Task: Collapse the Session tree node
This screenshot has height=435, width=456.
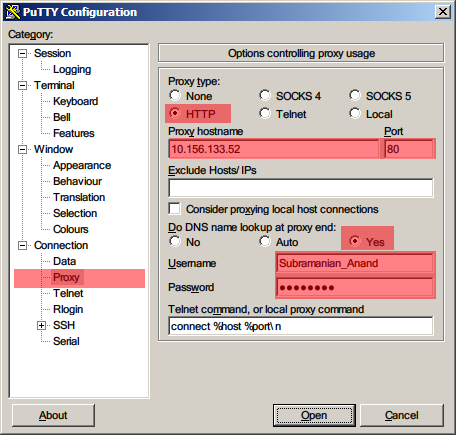Action: click(x=22, y=53)
